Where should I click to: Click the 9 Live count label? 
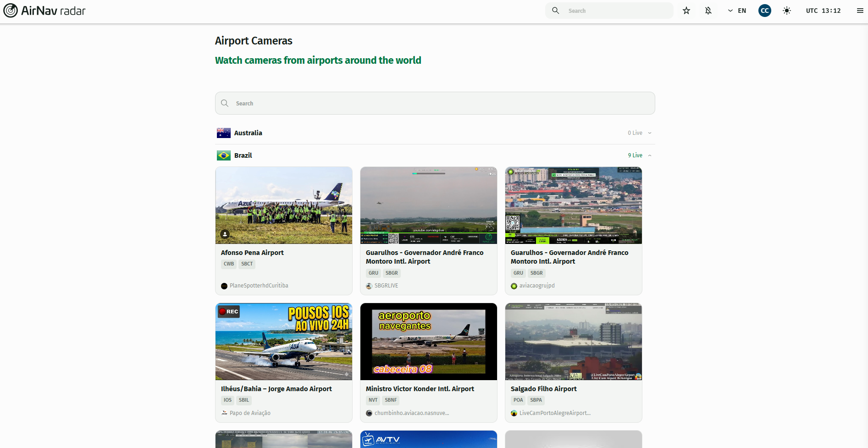(x=635, y=155)
